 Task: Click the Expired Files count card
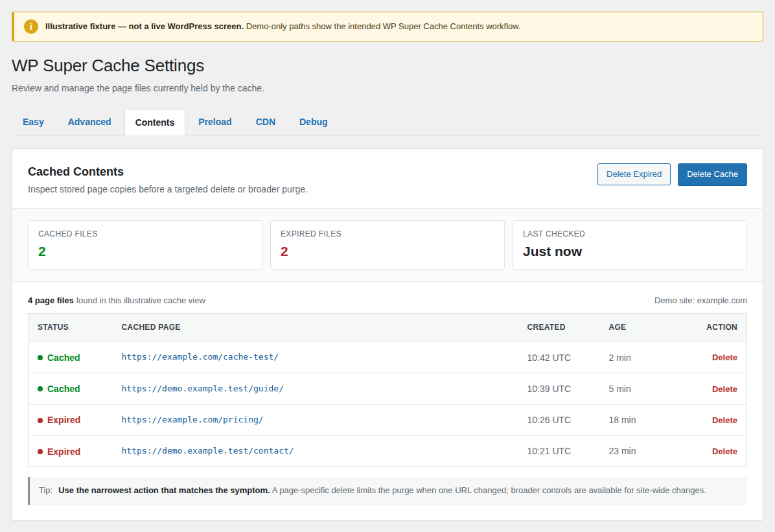tap(387, 245)
